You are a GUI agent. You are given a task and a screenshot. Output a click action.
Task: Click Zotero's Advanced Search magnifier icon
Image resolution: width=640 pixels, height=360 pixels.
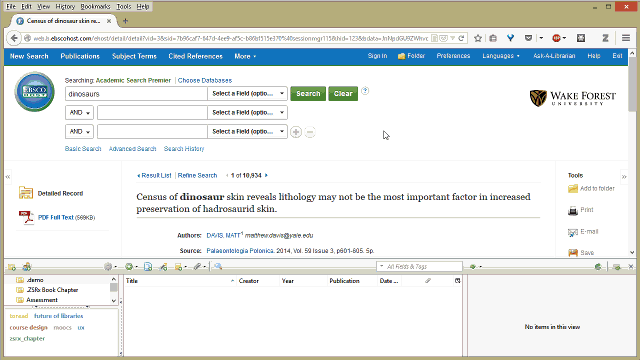coord(218,267)
